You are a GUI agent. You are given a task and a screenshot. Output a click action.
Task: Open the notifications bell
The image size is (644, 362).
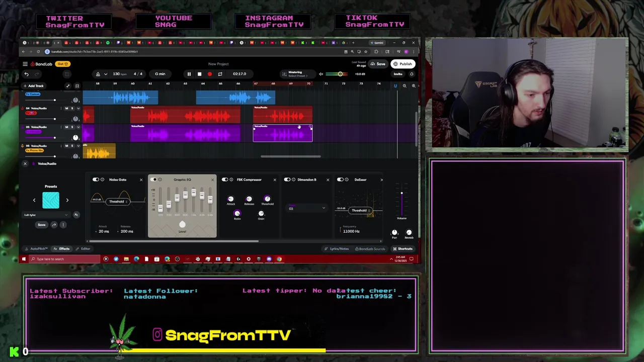pos(412,74)
